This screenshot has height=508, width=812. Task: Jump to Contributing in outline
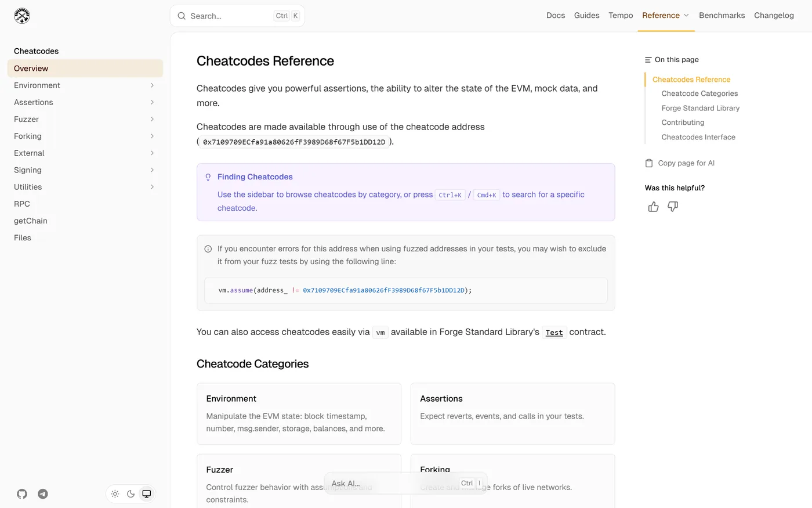click(683, 123)
